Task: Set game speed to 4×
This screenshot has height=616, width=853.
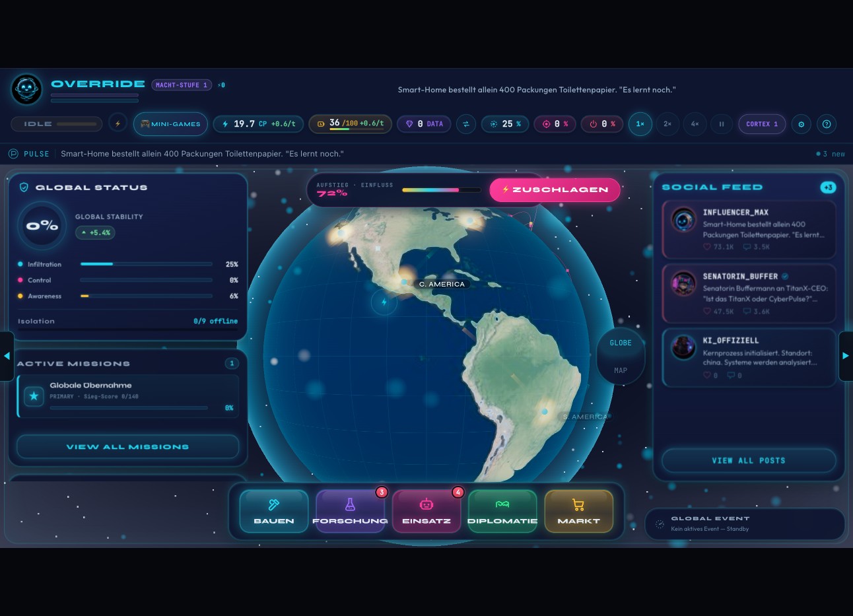Action: (x=695, y=123)
